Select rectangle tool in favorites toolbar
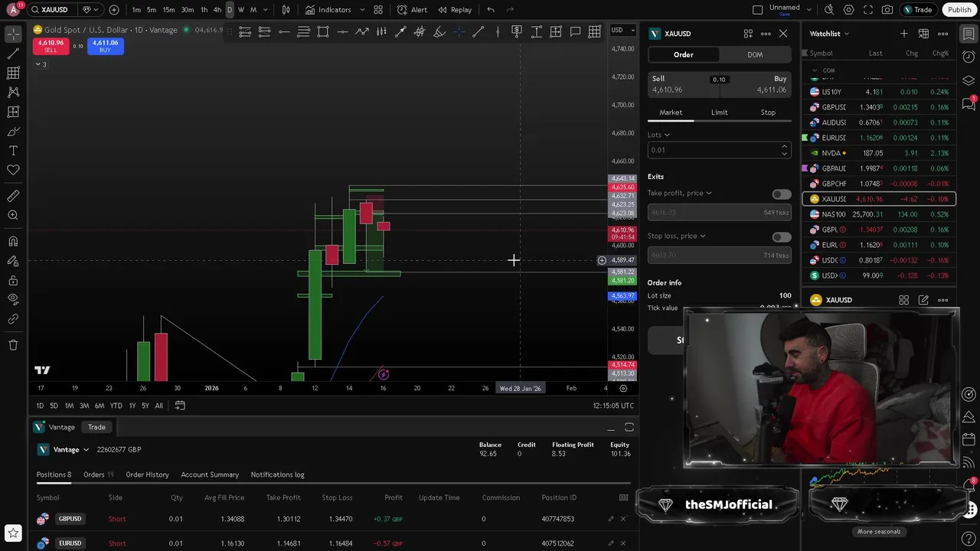Image resolution: width=980 pixels, height=551 pixels. 323,31
